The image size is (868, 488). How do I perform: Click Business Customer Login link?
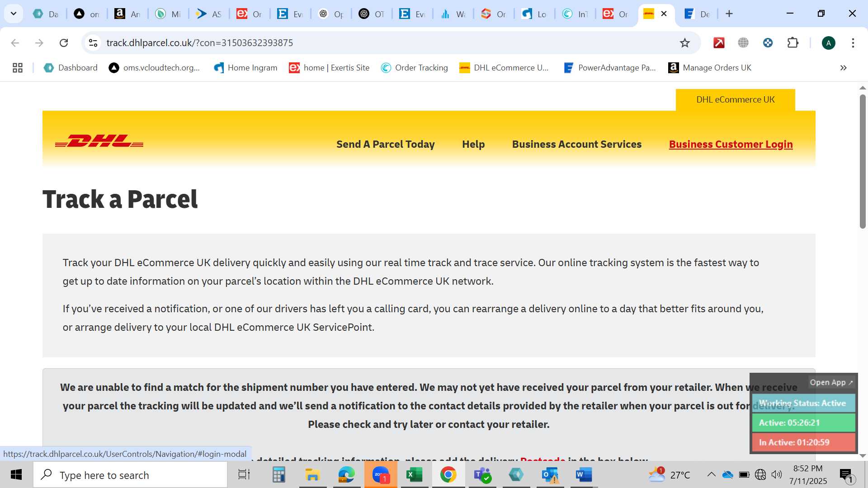point(731,144)
